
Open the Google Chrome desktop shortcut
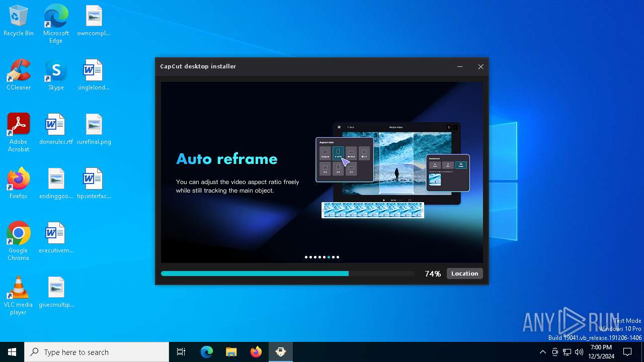[x=19, y=241]
